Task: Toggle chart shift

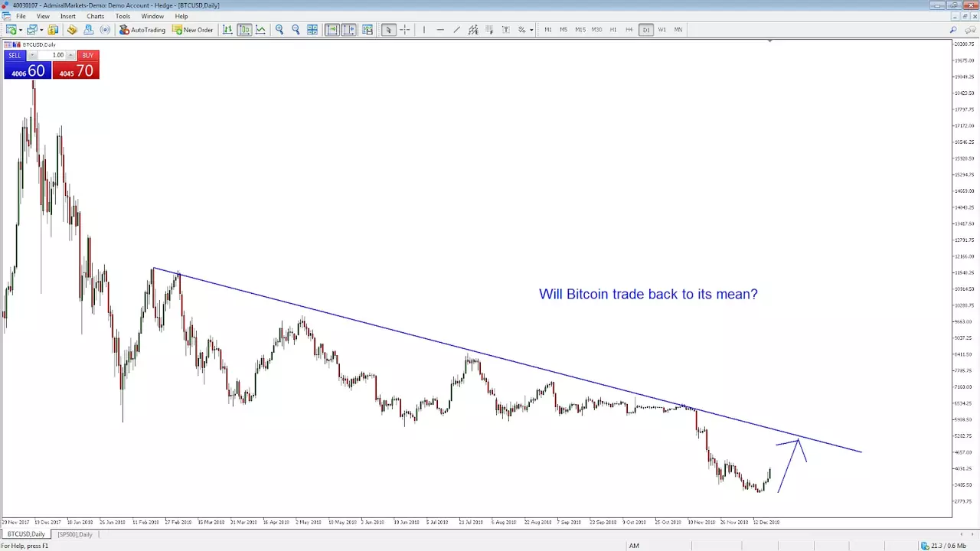Action: (x=349, y=30)
